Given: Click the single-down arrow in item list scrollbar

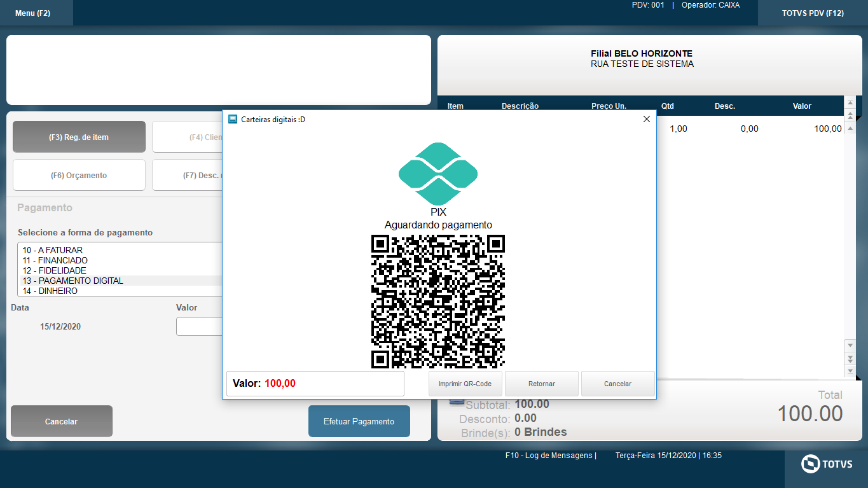Looking at the screenshot, I should pos(850,345).
